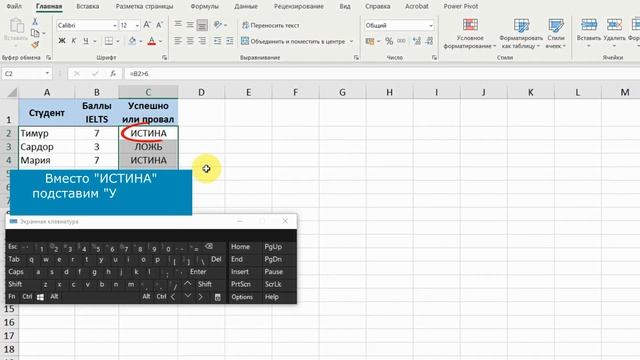Apply comma style 000 icon
Viewport: 640px width, 360px height.
[x=402, y=41]
